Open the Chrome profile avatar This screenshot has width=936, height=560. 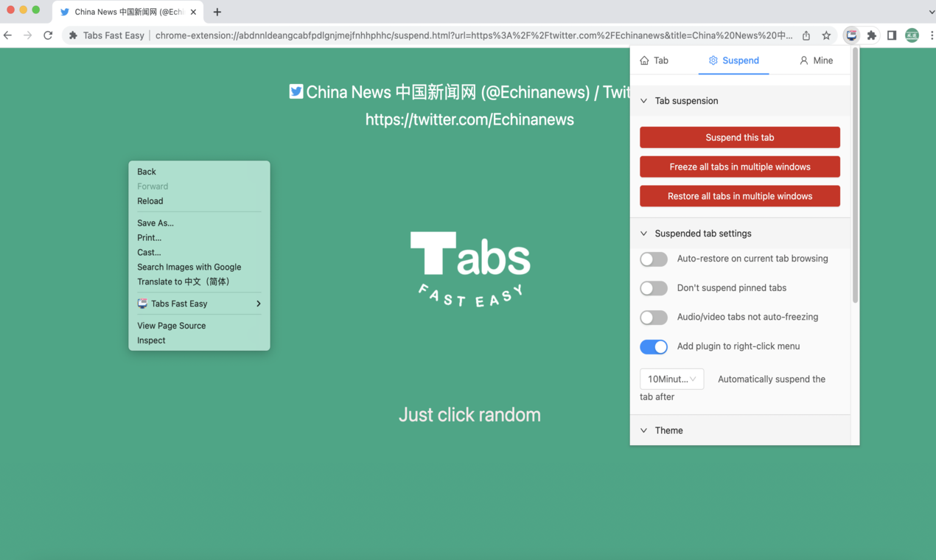[912, 35]
